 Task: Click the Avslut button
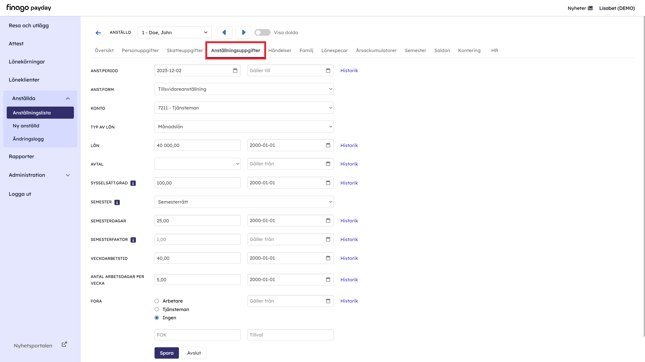click(x=194, y=353)
